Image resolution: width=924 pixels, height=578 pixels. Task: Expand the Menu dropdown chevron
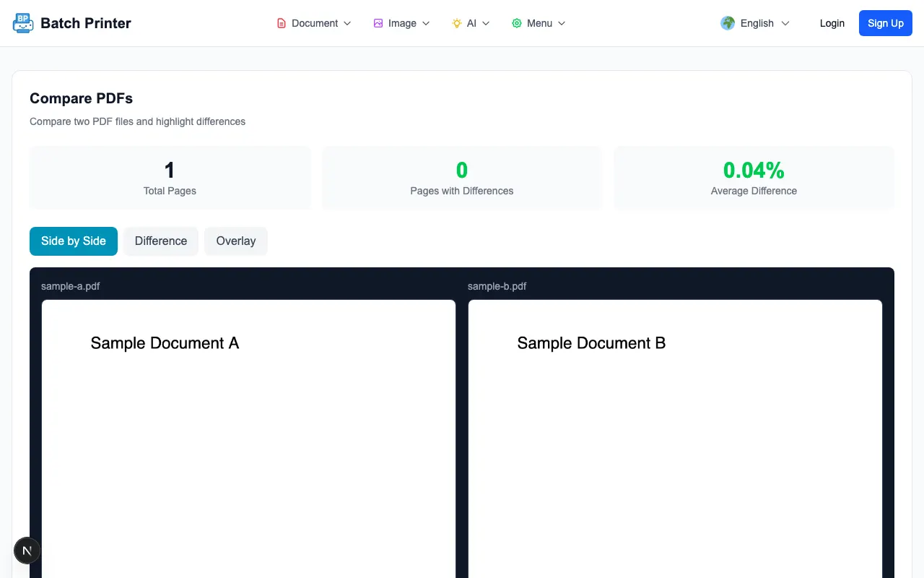tap(562, 23)
